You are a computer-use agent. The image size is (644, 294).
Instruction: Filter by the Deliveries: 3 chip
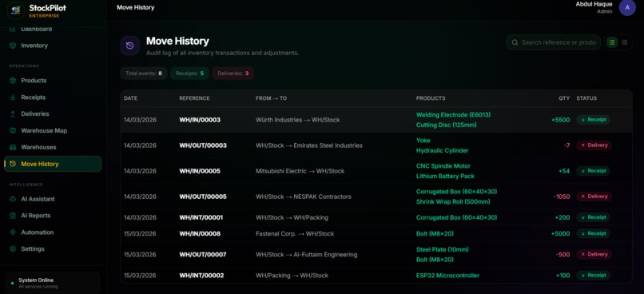tap(233, 73)
